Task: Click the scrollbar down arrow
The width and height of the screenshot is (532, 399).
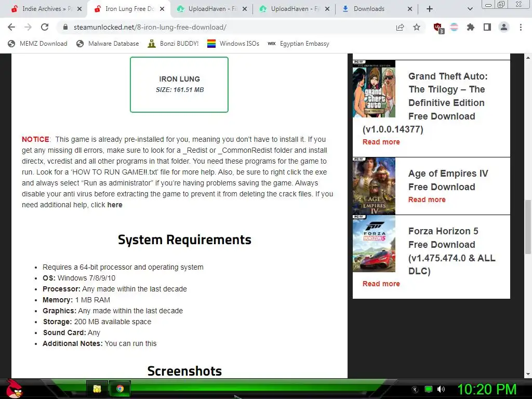Action: click(x=528, y=374)
